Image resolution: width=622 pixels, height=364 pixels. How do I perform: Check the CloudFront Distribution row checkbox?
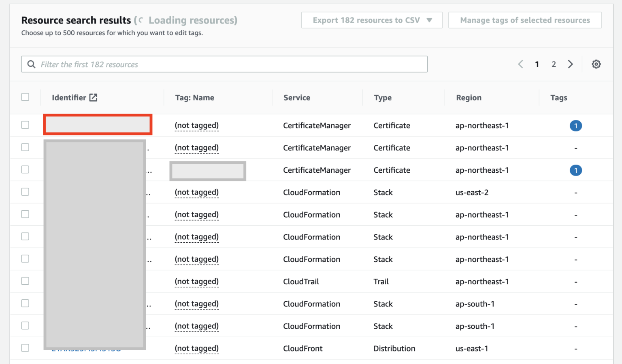click(25, 348)
